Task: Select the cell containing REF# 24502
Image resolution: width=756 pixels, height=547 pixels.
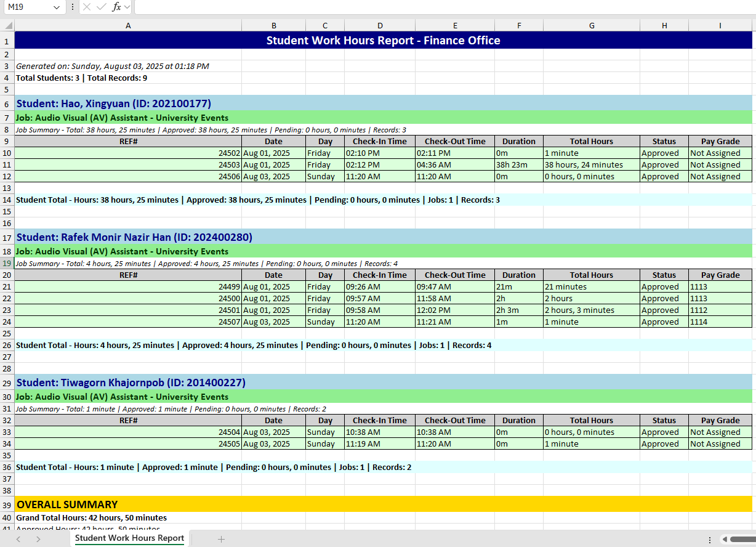Action: click(x=128, y=153)
